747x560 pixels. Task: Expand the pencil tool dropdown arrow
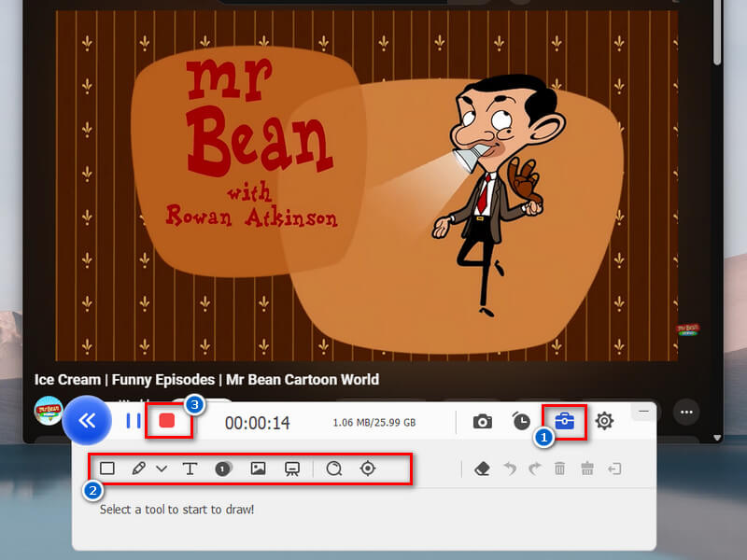tap(162, 469)
